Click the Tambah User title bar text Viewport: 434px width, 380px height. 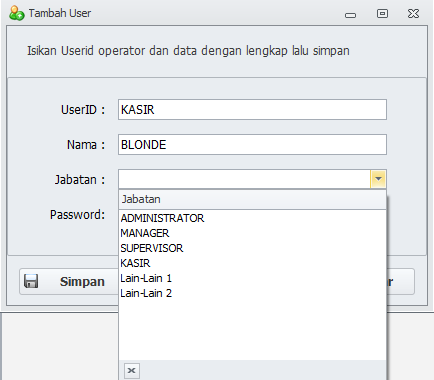click(x=60, y=13)
